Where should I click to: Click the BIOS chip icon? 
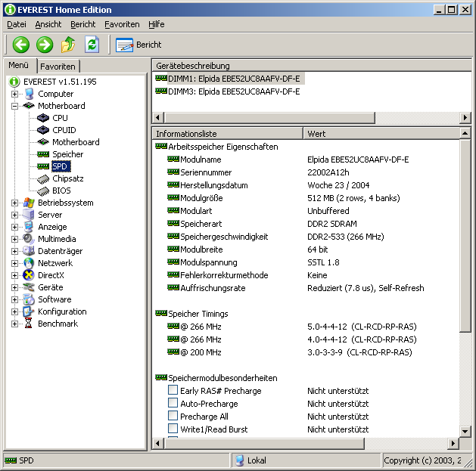point(43,191)
